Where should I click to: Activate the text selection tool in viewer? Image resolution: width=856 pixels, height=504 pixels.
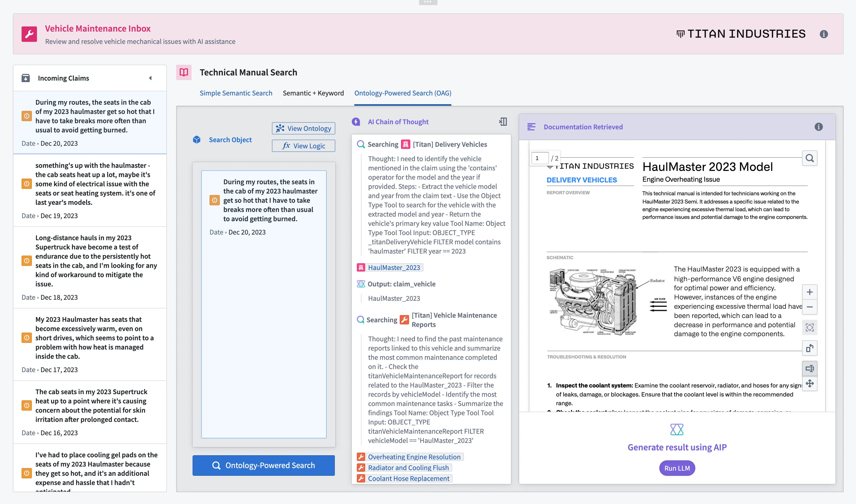tap(810, 369)
